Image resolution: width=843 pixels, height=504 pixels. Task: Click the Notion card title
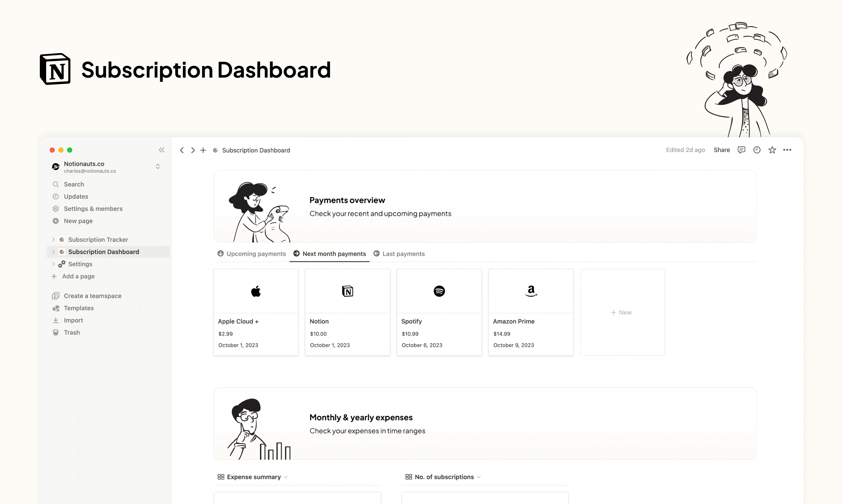319,321
